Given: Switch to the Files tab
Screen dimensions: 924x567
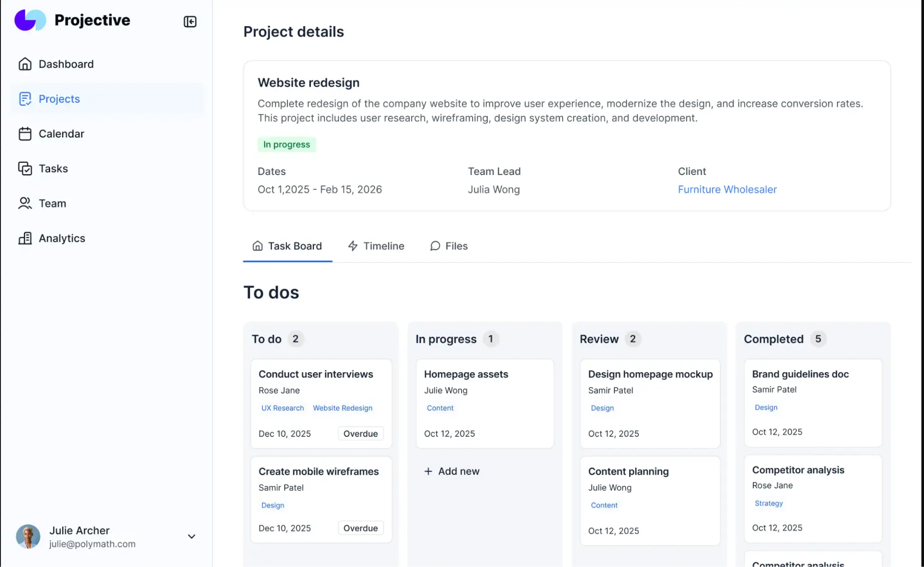Looking at the screenshot, I should pos(449,246).
